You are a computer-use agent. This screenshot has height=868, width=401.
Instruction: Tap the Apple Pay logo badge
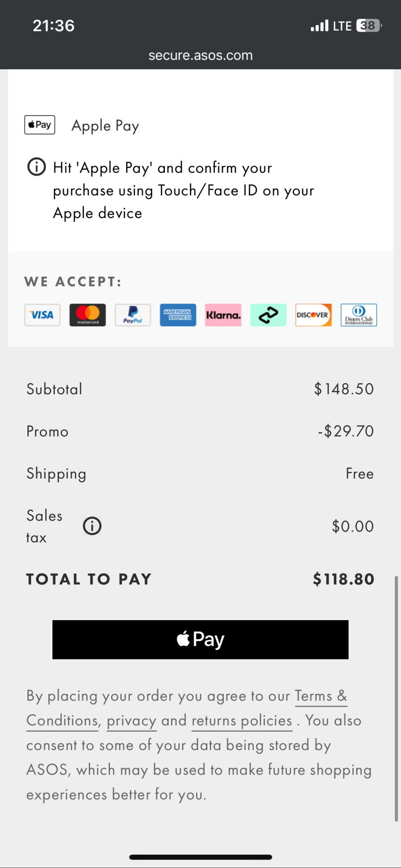[40, 125]
